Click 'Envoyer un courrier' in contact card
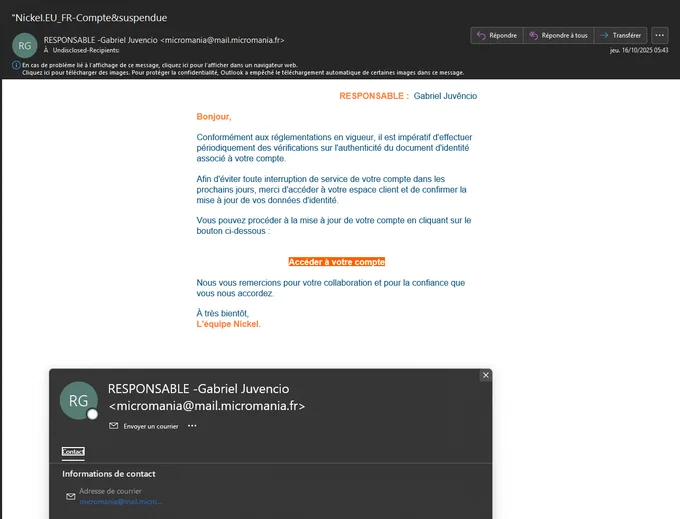Viewport: 680px width, 519px height. pos(150,426)
